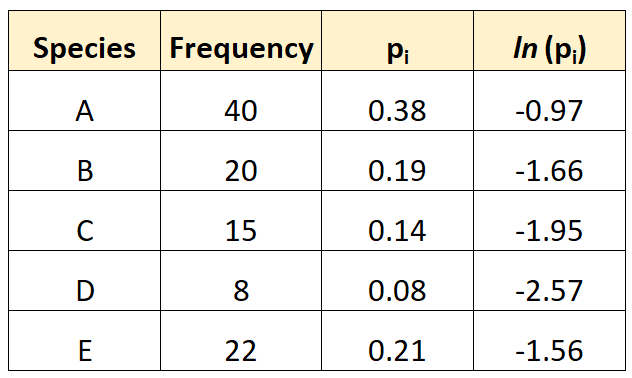Click species cell B
The image size is (632, 378).
[x=85, y=160]
